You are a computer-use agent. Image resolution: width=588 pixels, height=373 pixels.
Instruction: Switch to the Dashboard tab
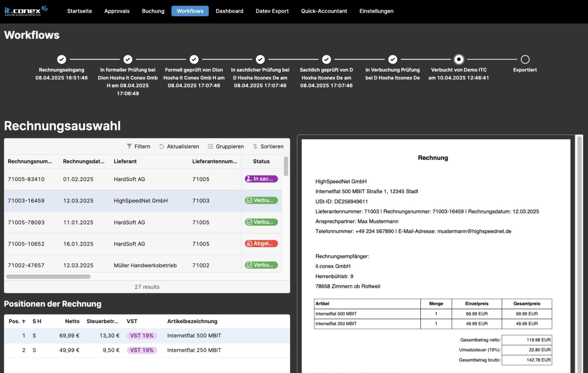tap(230, 11)
